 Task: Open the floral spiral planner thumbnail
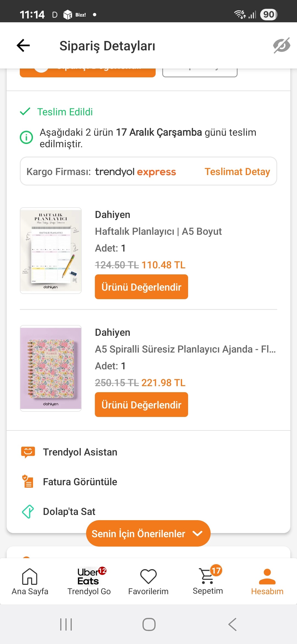click(51, 368)
